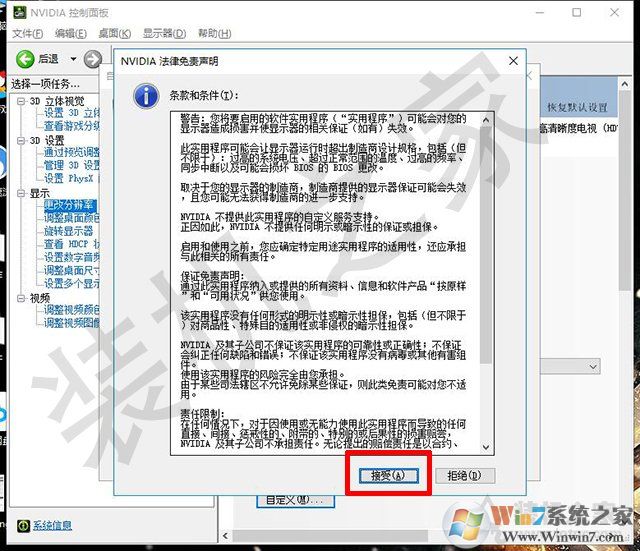The image size is (640, 551).
Task: Collapse the 显示 tree node
Action: tap(20, 193)
